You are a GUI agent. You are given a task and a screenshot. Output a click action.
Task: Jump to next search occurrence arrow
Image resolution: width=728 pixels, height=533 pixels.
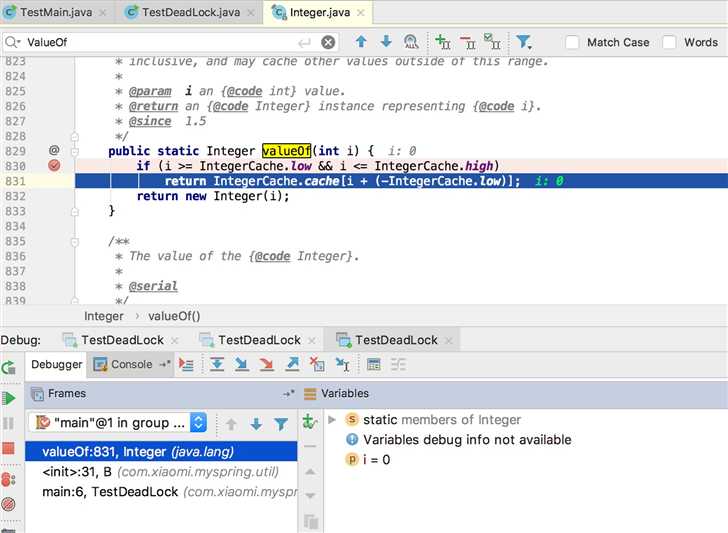386,42
